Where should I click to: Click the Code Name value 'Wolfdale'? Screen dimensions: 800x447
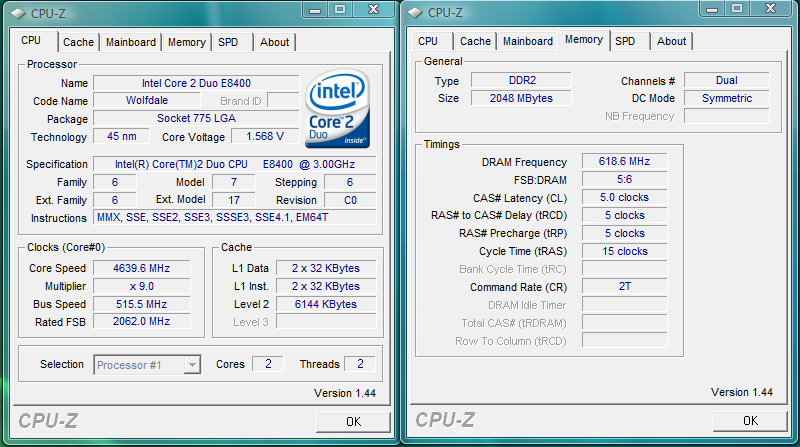pos(146,101)
